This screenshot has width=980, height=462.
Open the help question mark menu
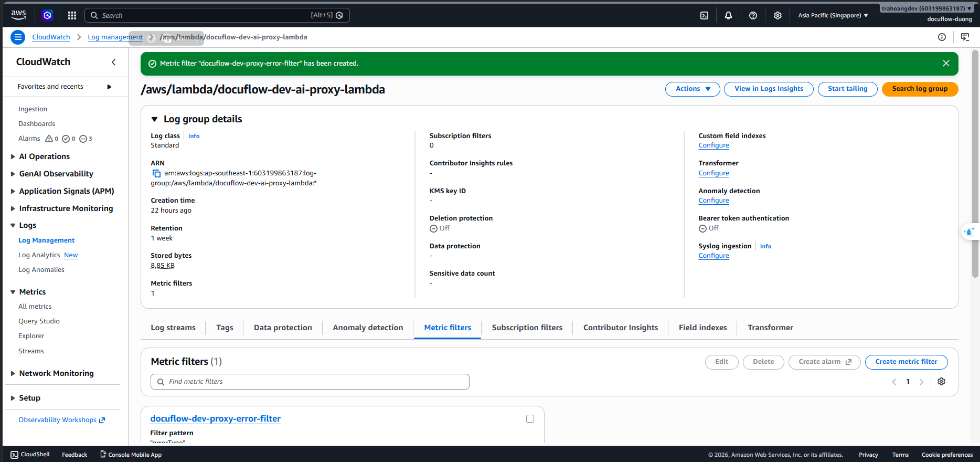click(753, 15)
